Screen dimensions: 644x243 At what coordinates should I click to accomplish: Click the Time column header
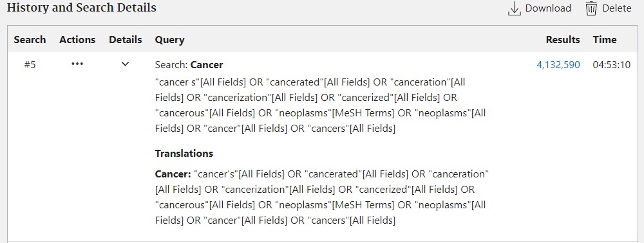coord(605,40)
